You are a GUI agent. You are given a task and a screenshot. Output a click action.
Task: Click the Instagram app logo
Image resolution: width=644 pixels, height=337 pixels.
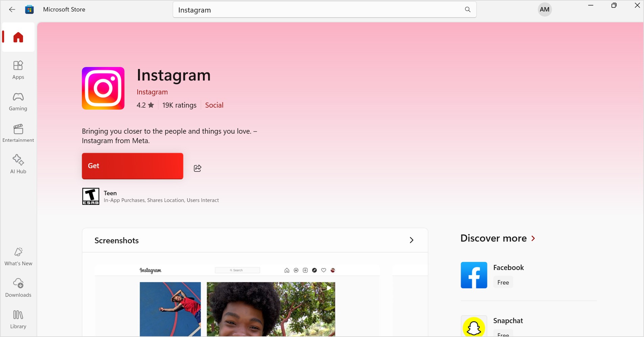point(103,88)
